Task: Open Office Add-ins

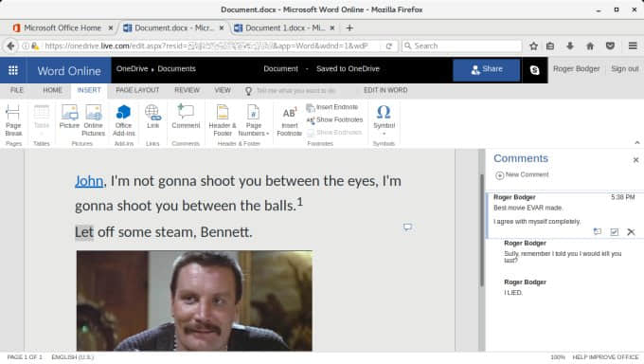Action: (124, 119)
